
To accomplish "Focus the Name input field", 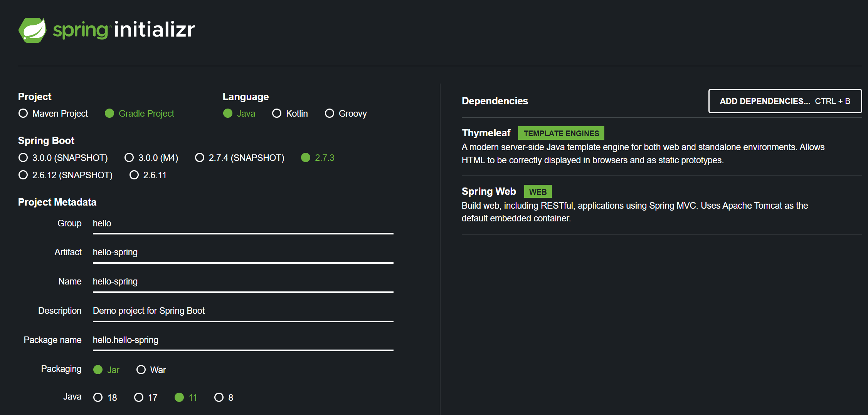I will tap(243, 282).
